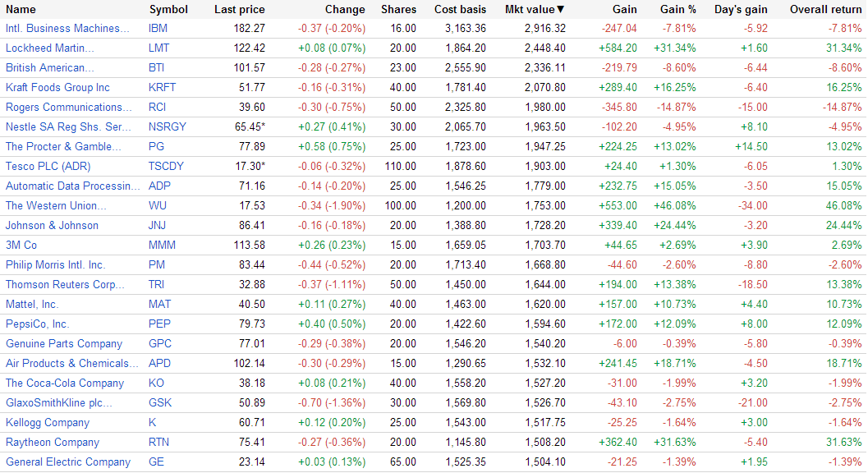Open Johnson & Johnson link

[52, 226]
